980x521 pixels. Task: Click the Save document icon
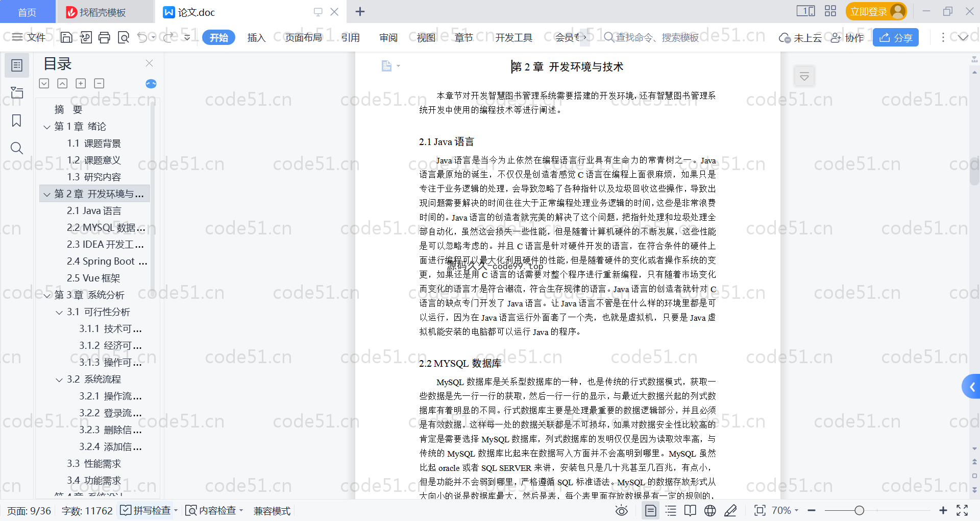(66, 37)
